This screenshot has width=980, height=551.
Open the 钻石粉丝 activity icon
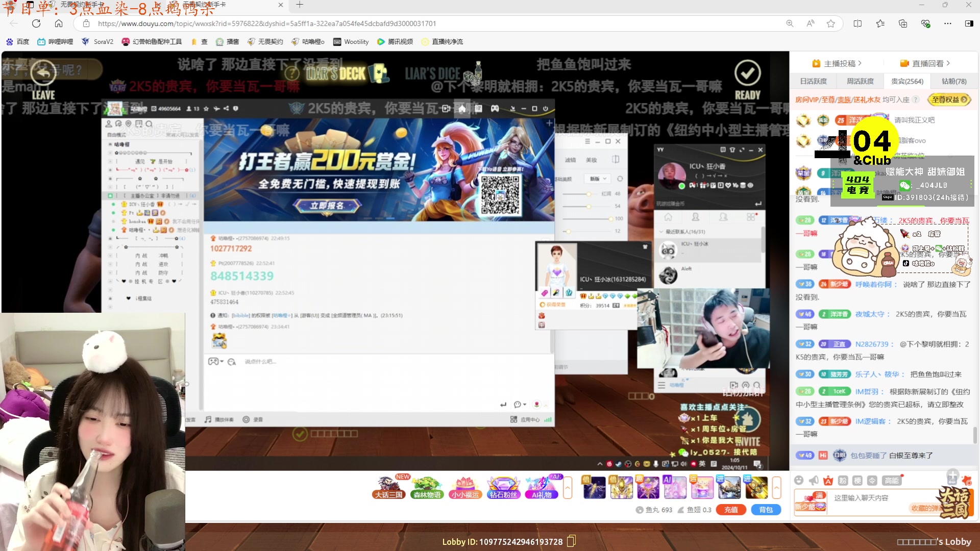[x=503, y=488]
